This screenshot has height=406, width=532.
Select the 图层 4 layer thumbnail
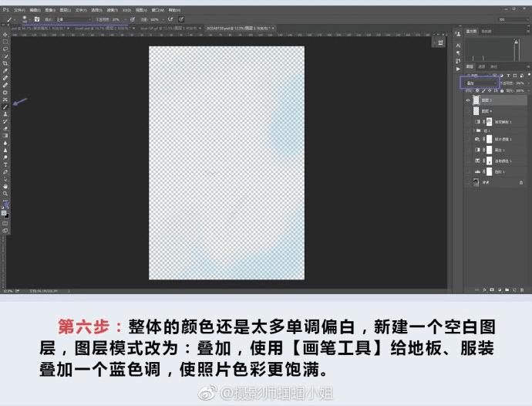pos(476,111)
